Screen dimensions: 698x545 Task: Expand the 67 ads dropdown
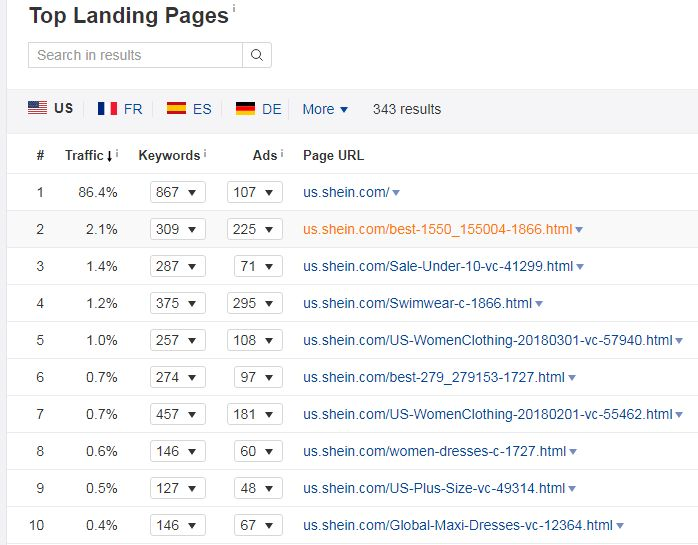pyautogui.click(x=258, y=525)
